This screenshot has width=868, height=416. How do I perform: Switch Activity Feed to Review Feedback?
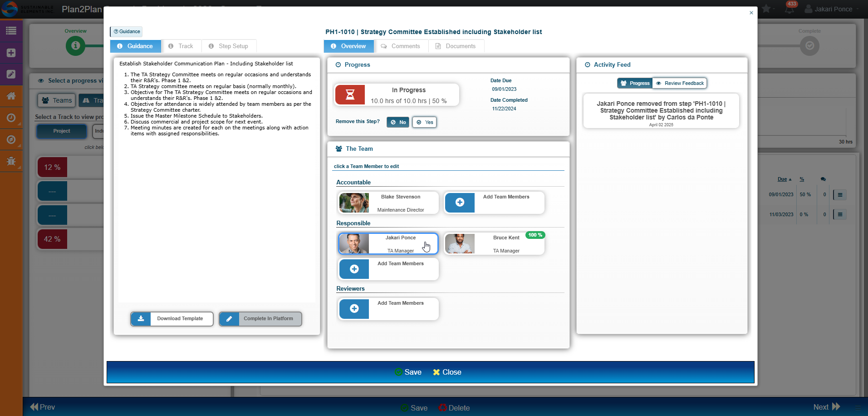680,83
